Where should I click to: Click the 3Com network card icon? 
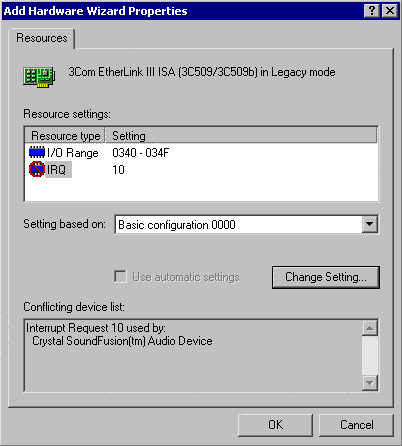click(39, 77)
